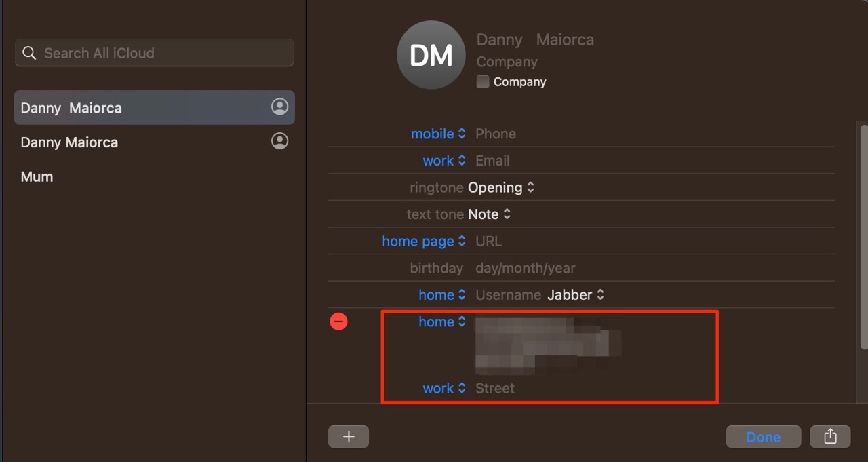The width and height of the screenshot is (868, 462).
Task: Open the Mum contact
Action: [37, 176]
